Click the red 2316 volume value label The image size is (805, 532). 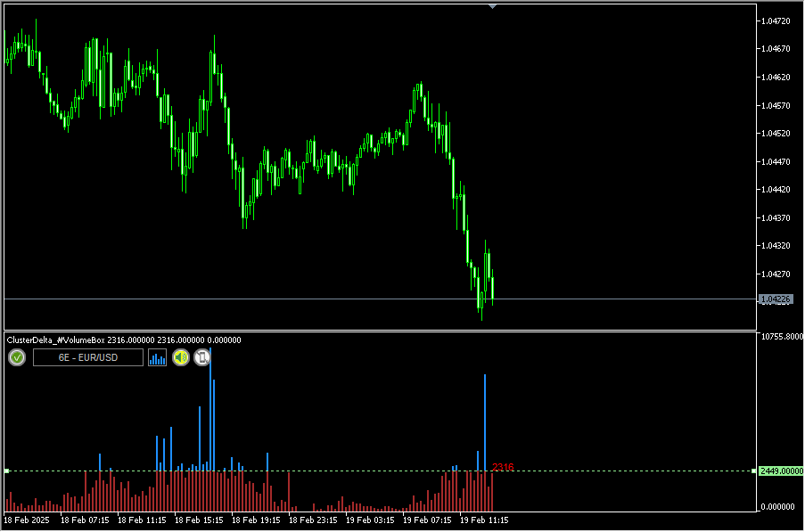pos(503,467)
